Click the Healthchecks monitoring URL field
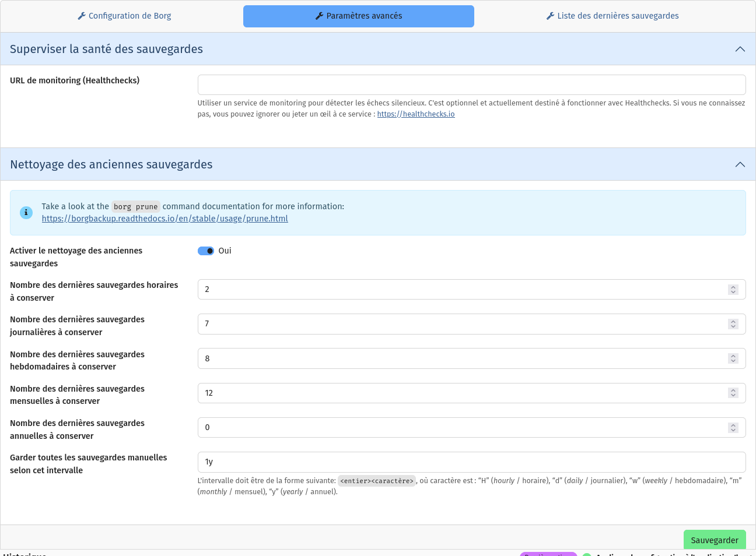 (471, 85)
